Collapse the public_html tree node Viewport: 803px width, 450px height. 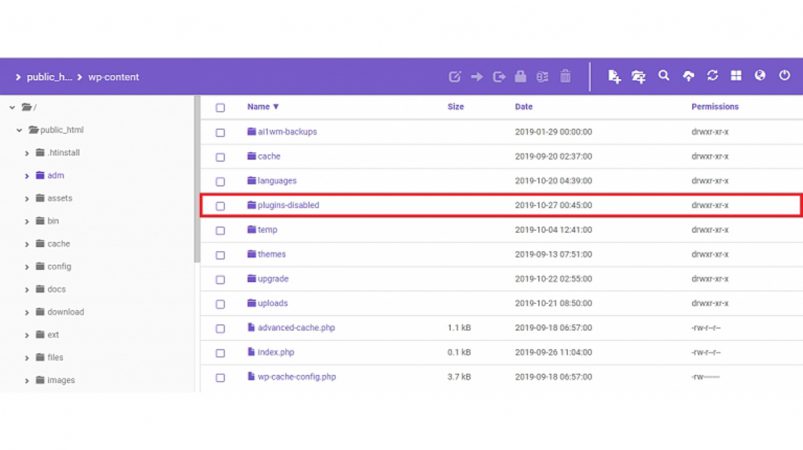19,130
